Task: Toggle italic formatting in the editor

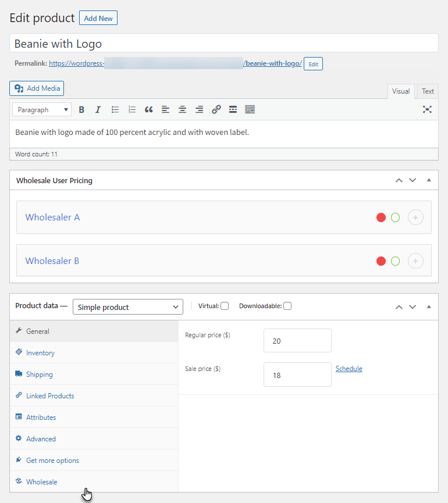Action: tap(98, 110)
